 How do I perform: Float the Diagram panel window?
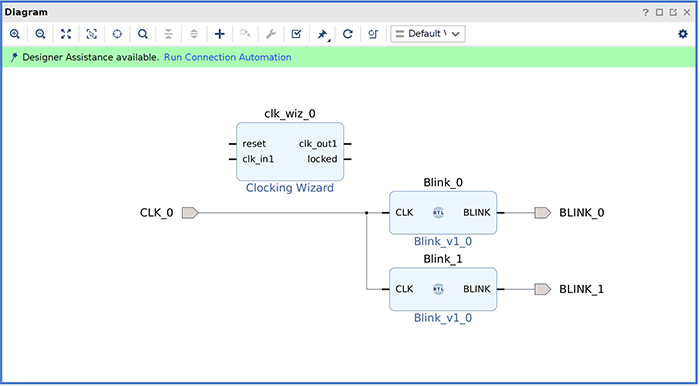tap(673, 12)
